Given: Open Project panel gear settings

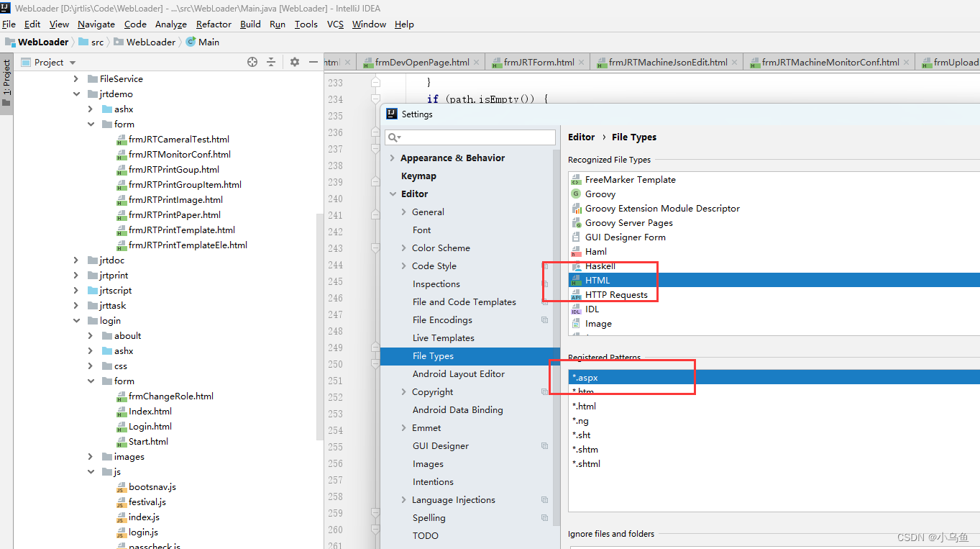Looking at the screenshot, I should (x=294, y=63).
